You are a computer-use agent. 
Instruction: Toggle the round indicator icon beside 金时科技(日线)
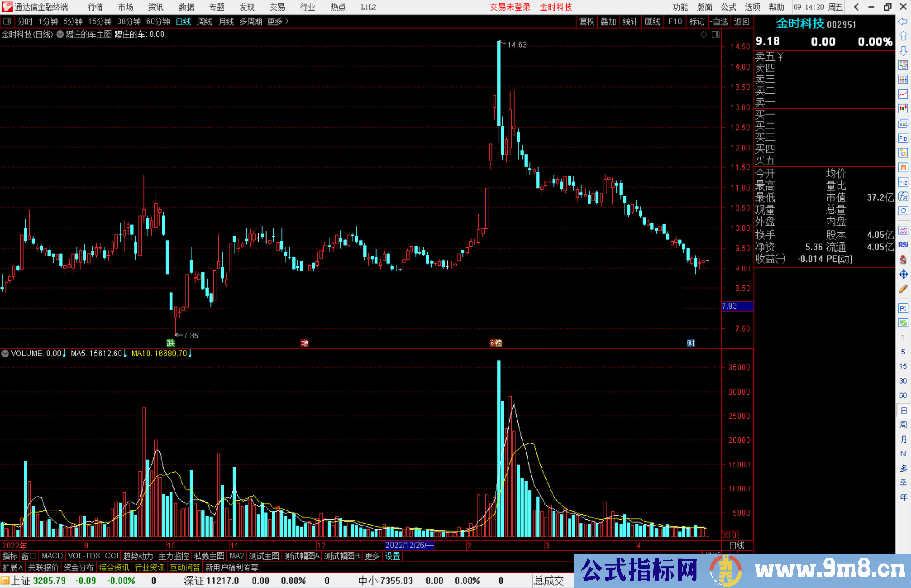pos(60,35)
